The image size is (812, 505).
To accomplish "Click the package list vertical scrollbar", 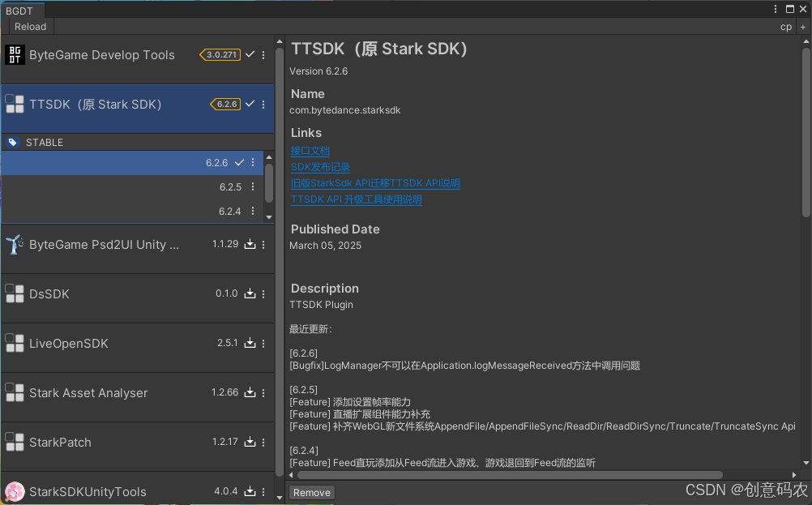I will (x=280, y=262).
